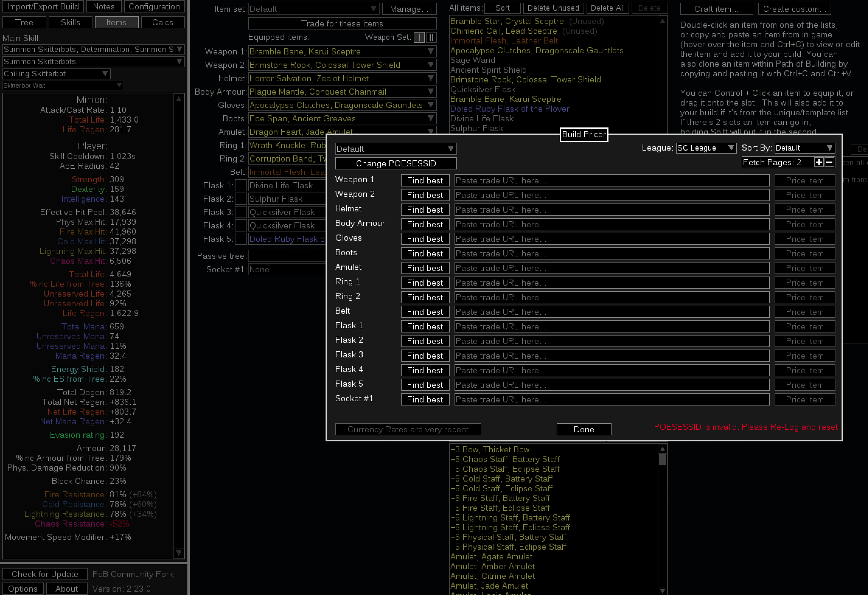Open the Chilling Skitterbot minion dropdown
868x595 pixels.
coord(56,74)
